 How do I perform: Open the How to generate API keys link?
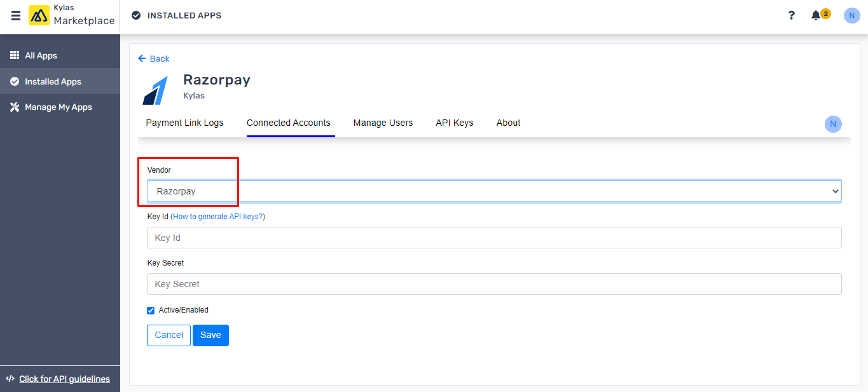tap(217, 217)
